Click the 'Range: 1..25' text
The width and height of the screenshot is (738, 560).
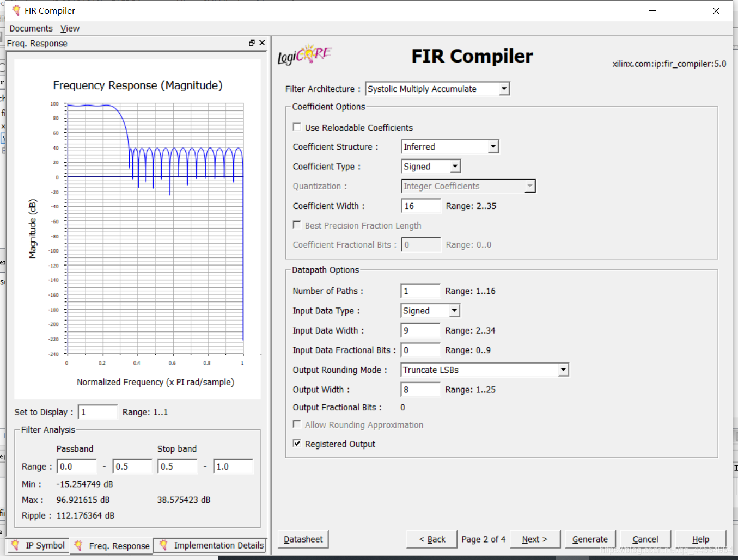coord(470,390)
